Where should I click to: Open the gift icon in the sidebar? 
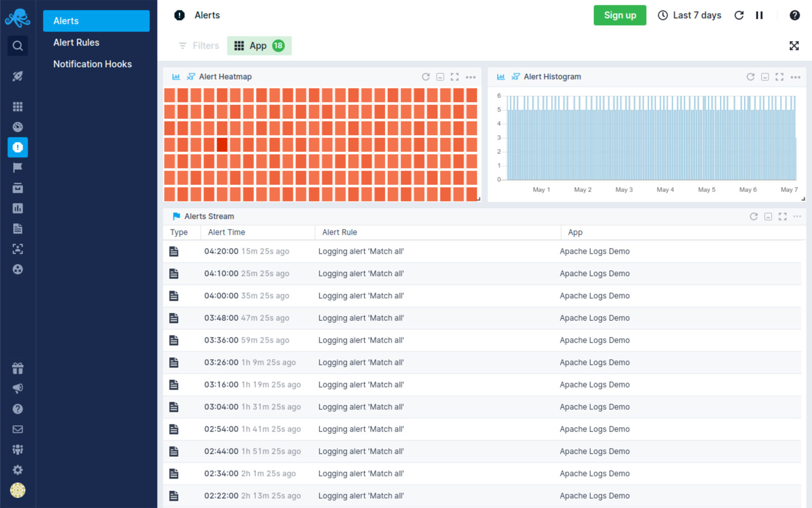[x=18, y=368]
